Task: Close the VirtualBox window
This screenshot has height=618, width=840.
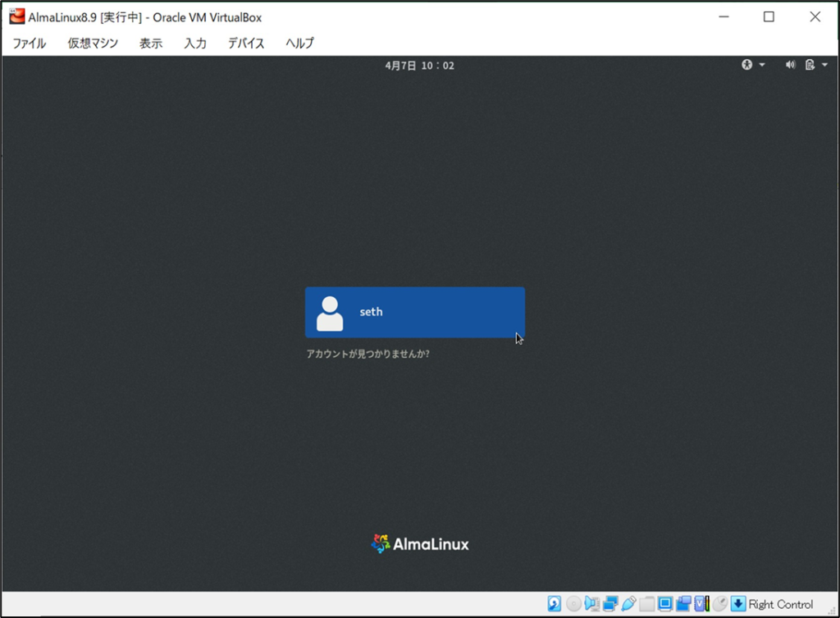Action: click(x=815, y=16)
